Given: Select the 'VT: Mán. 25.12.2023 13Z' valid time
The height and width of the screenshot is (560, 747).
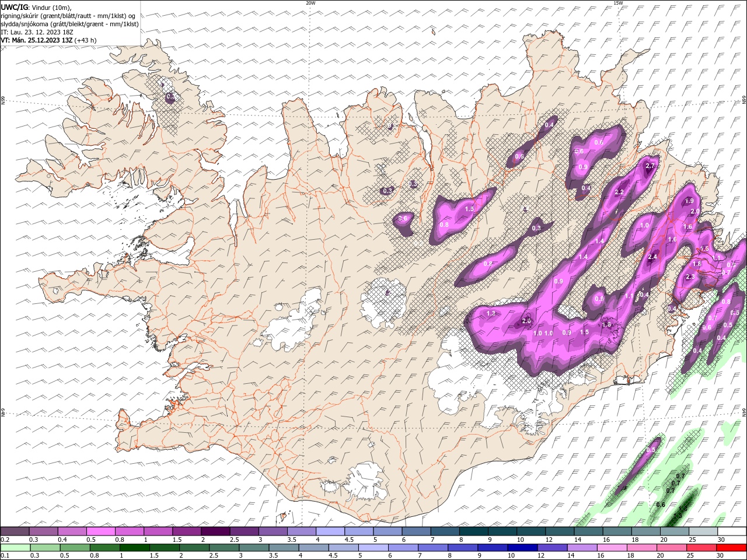Looking at the screenshot, I should coord(37,40).
